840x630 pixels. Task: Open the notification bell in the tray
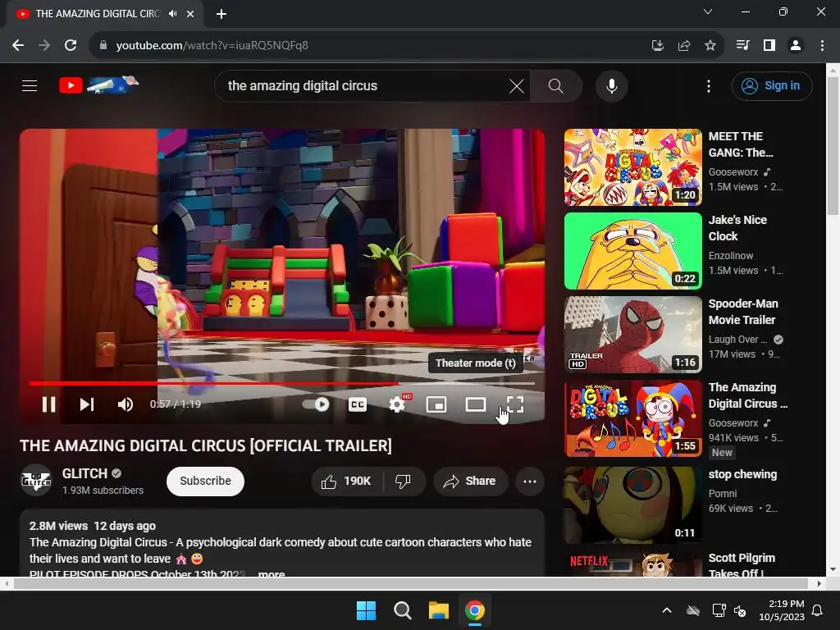(x=818, y=610)
